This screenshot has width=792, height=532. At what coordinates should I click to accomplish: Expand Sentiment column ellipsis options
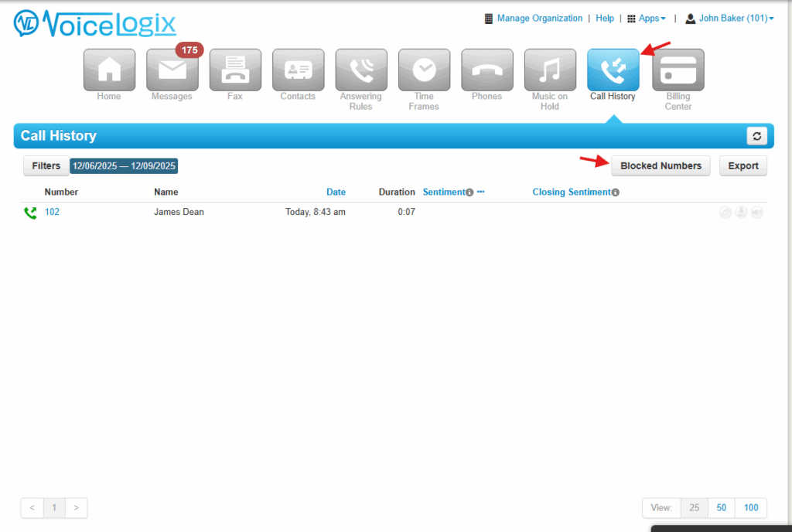tap(480, 192)
